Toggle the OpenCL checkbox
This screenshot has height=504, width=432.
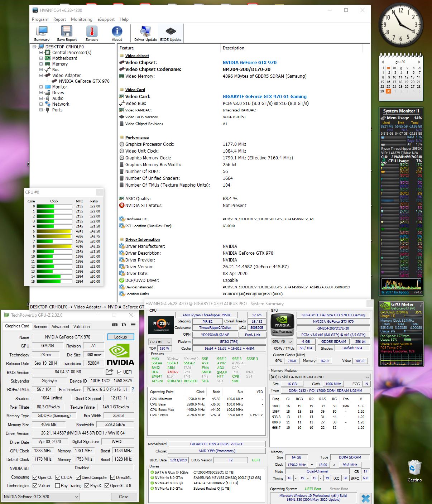click(x=35, y=477)
